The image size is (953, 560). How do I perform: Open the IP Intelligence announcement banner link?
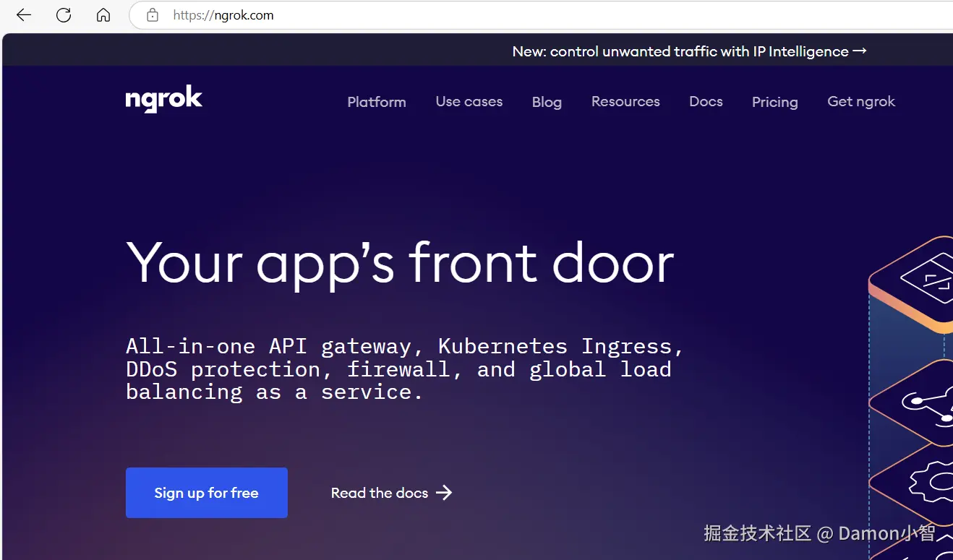pyautogui.click(x=689, y=51)
